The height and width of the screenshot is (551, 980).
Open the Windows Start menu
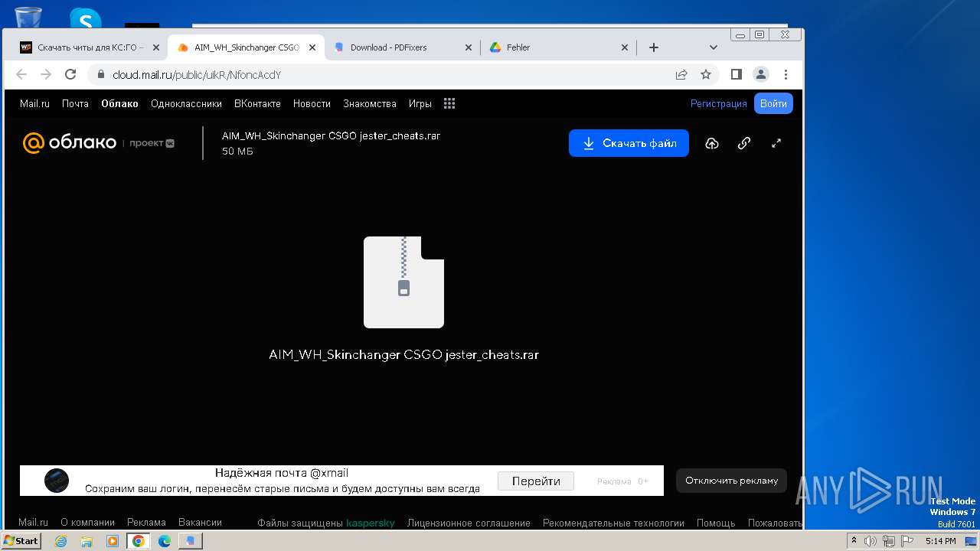coord(21,541)
